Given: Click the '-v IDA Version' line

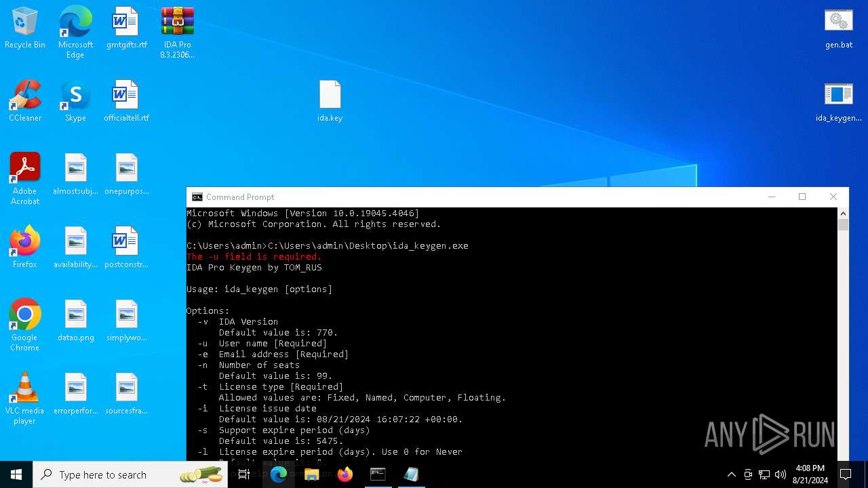Looking at the screenshot, I should tap(238, 322).
